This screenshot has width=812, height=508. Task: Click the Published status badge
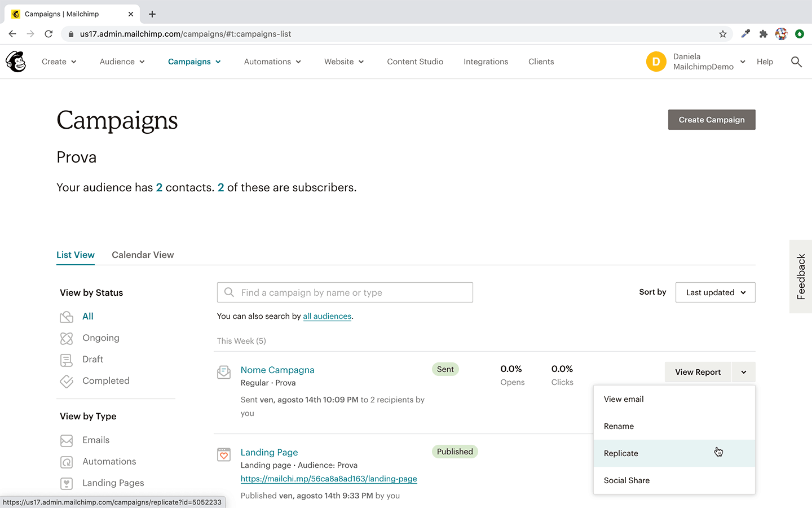[455, 452]
